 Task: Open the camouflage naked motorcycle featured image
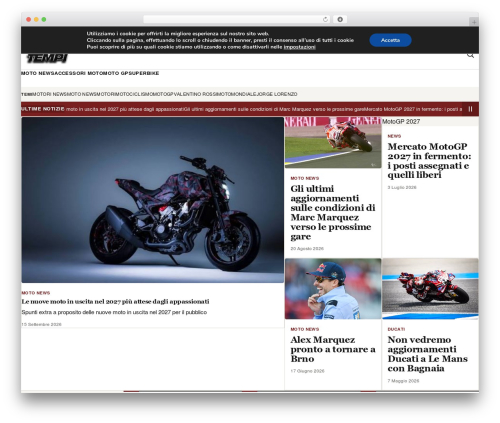pos(153,200)
